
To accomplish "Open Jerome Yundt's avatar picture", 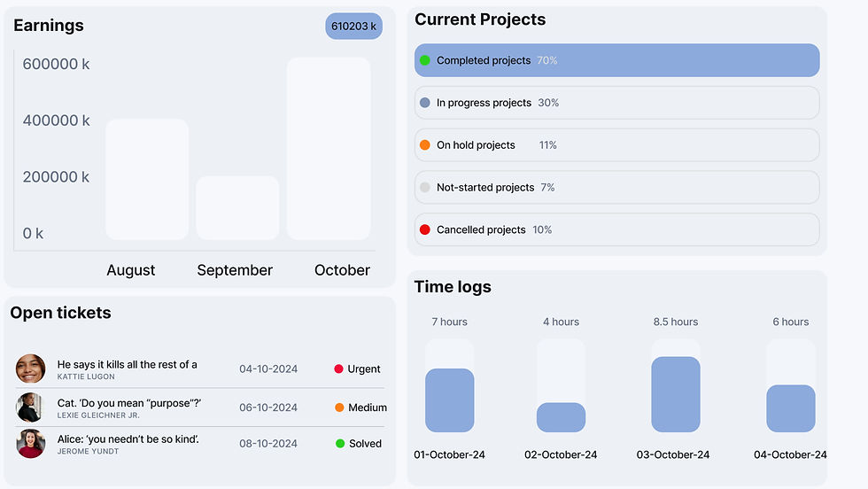I will click(30, 444).
